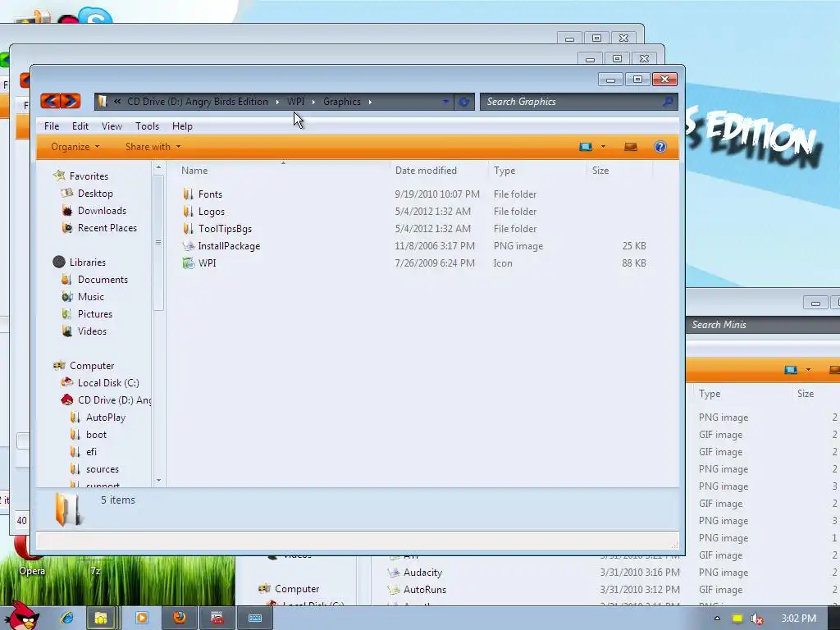Screen dimensions: 840x630
Task: Open the efi folder in tree
Action: 91,452
